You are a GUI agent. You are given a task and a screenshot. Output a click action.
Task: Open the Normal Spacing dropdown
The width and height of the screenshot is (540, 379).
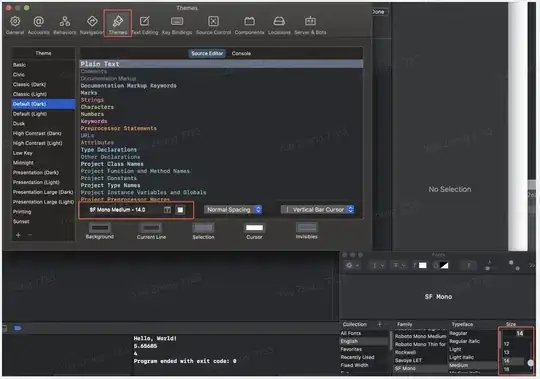(x=233, y=209)
